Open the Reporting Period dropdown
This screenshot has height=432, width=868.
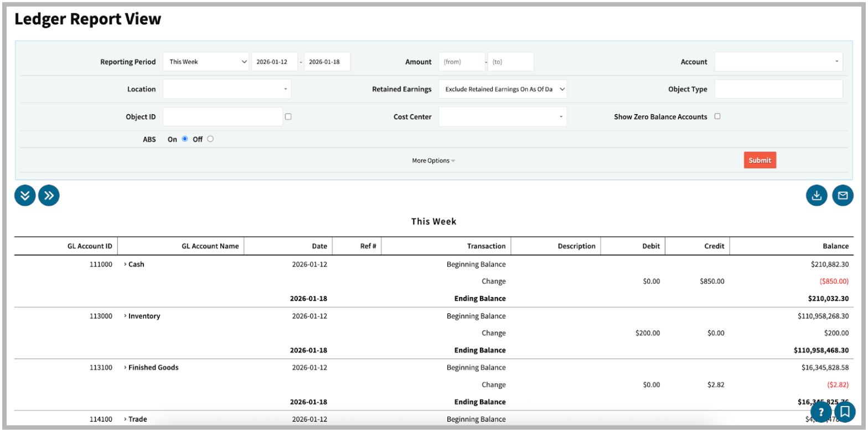pyautogui.click(x=205, y=62)
